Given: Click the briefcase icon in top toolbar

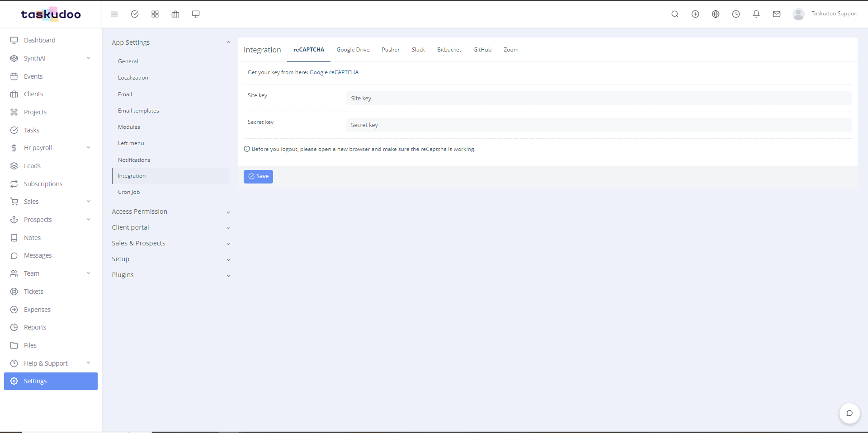Looking at the screenshot, I should tap(175, 14).
